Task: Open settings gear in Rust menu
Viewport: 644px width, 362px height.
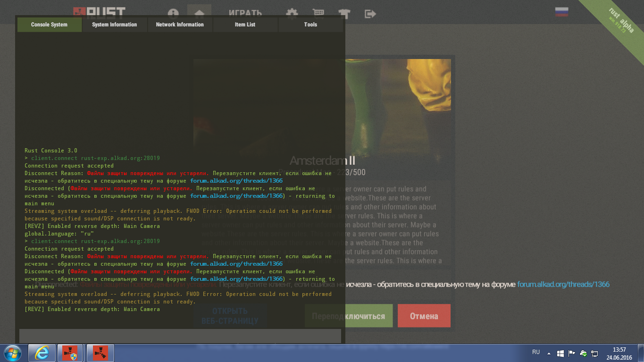Action: pyautogui.click(x=292, y=14)
